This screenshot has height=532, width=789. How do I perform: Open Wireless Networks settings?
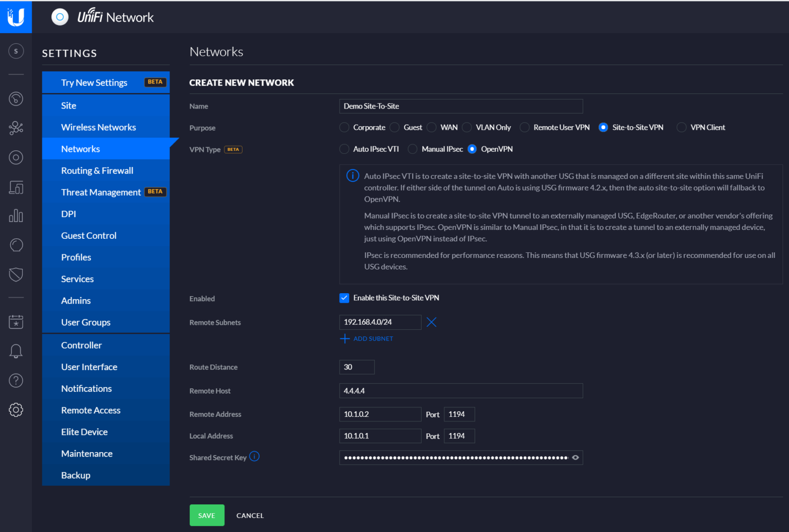(x=106, y=127)
